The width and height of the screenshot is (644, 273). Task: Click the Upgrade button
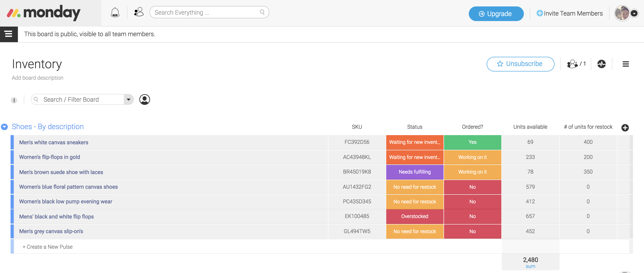(496, 14)
